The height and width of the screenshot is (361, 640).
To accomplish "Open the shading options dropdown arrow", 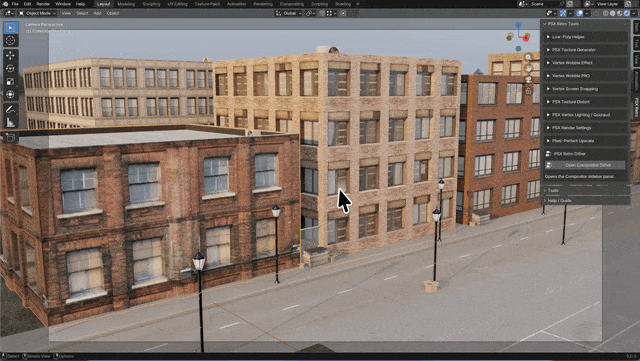I will click(634, 13).
